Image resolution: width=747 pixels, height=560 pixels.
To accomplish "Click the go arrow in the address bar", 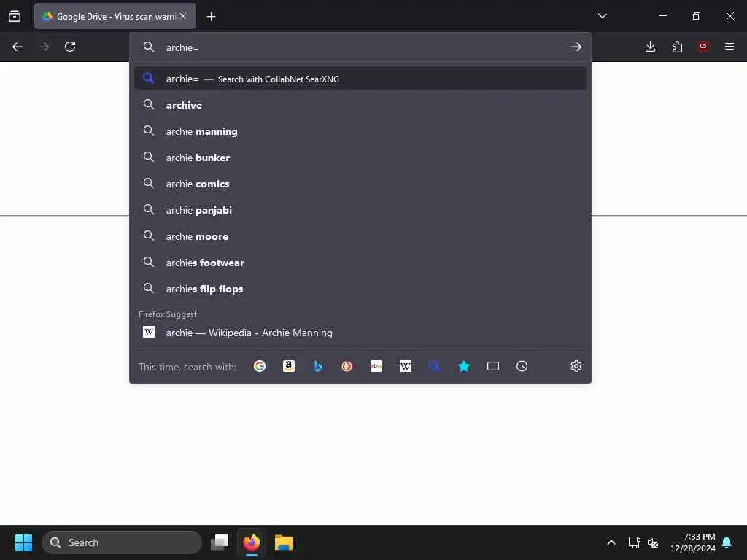I will (x=576, y=47).
